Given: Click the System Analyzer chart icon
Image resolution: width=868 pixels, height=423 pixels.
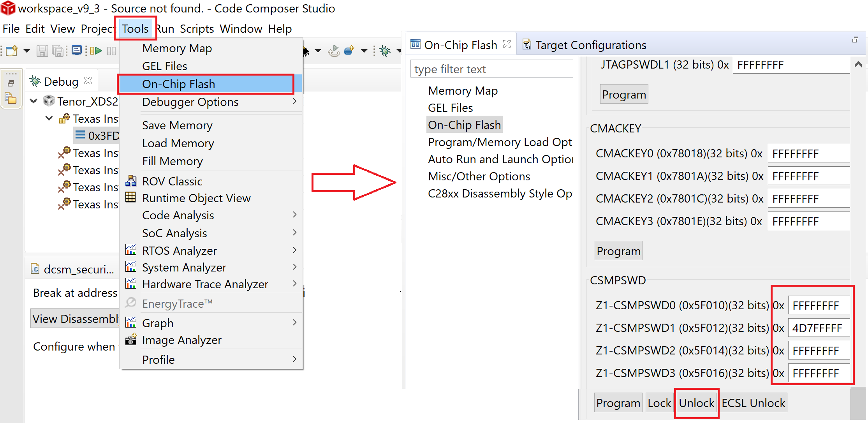Looking at the screenshot, I should (131, 267).
